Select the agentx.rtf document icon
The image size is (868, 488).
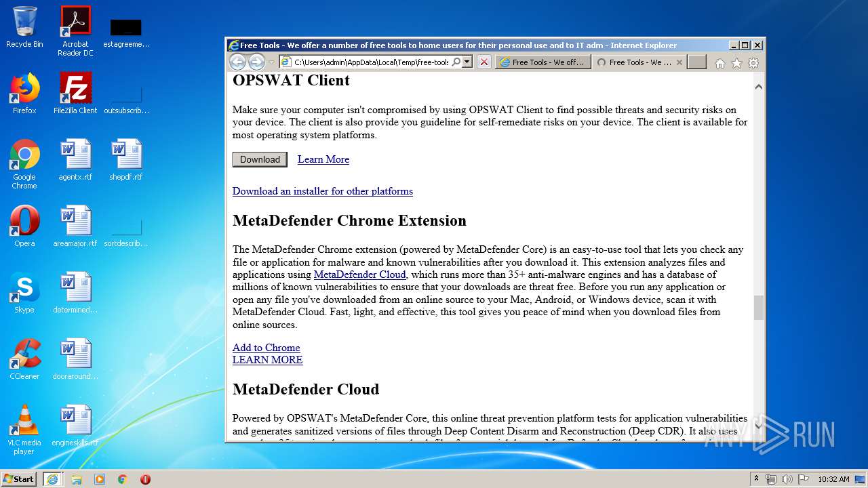point(75,160)
